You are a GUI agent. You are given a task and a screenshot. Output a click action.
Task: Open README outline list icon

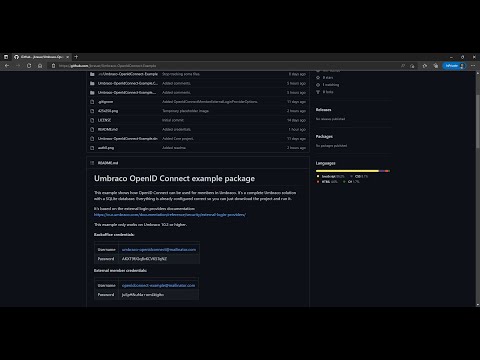(92, 163)
